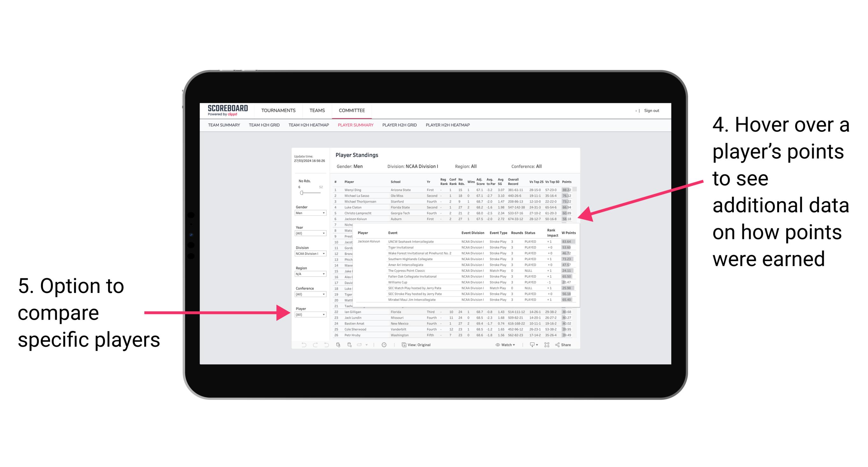The image size is (868, 467).
Task: Click the TEAM H2H GRID tab
Action: pyautogui.click(x=264, y=127)
